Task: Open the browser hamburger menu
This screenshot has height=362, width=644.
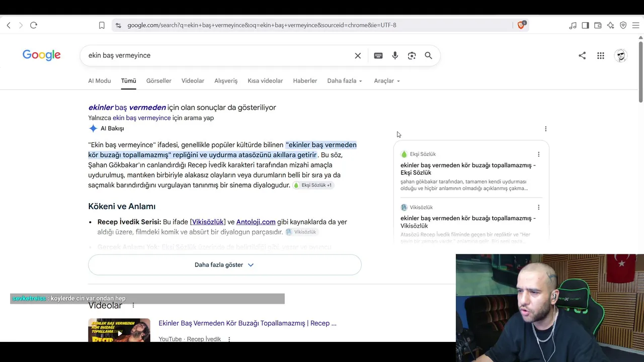Action: click(635, 25)
